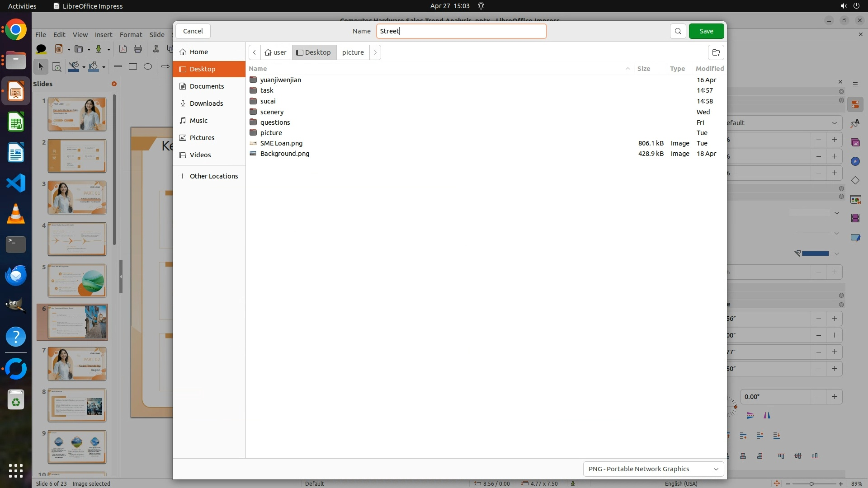Image resolution: width=868 pixels, height=488 pixels.
Task: Select the Rectangle shape tool
Action: (133, 67)
